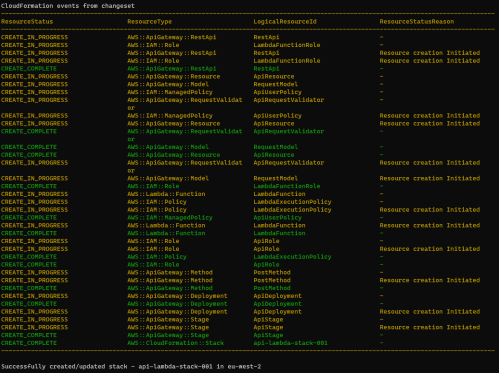Select green LambdaExecutionPolicy logical ID
Viewport: 499px width, 373px height.
point(292,257)
